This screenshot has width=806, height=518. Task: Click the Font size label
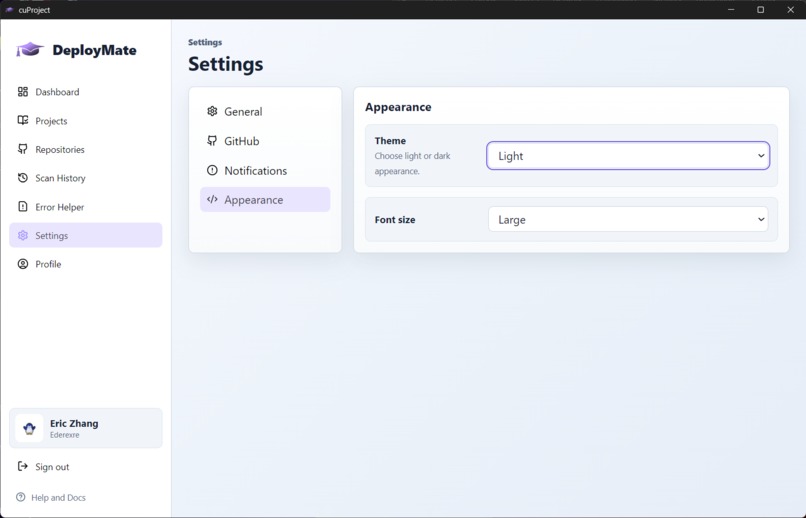[395, 219]
